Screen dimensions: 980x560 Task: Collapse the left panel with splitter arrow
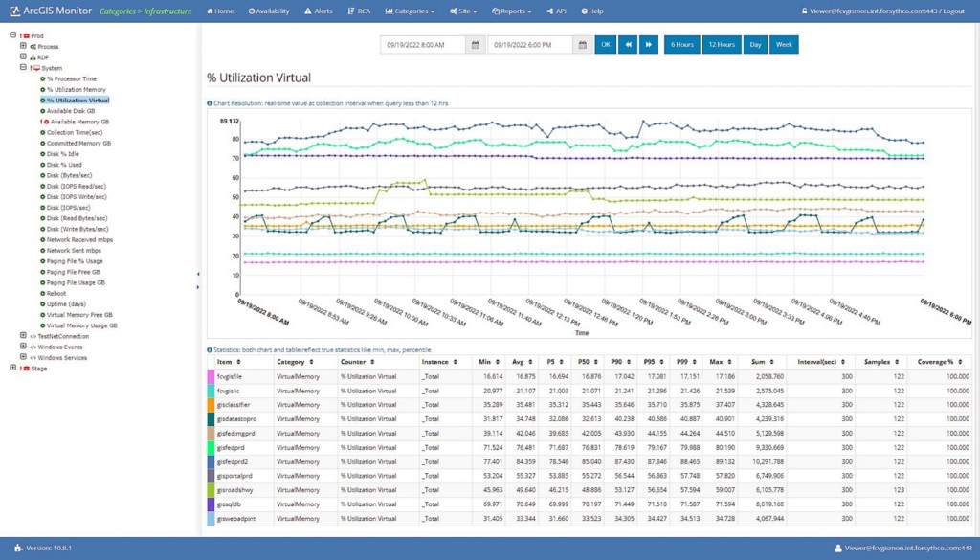198,274
